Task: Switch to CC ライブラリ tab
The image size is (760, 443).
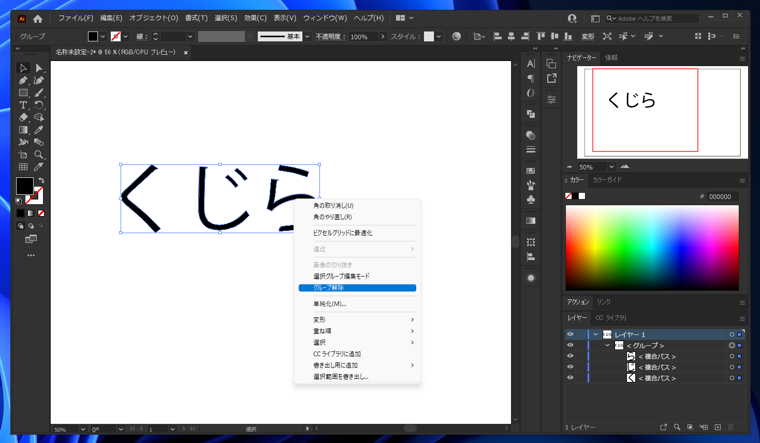Action: tap(611, 318)
